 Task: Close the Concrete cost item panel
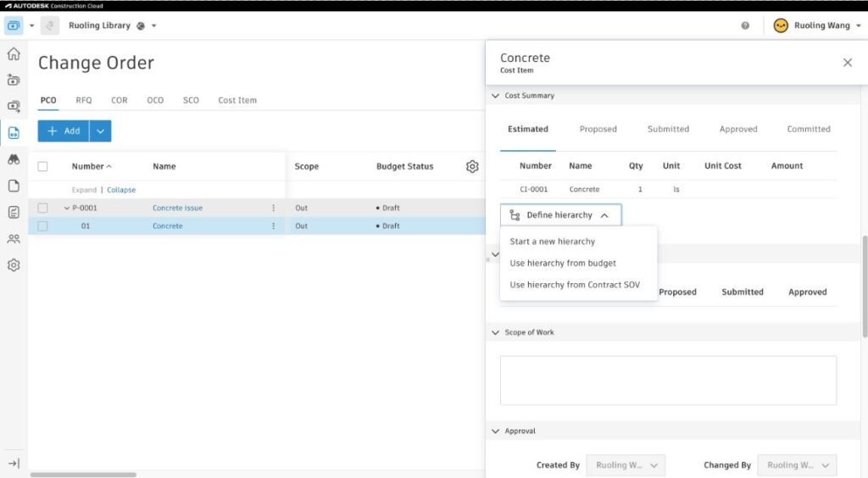[848, 63]
